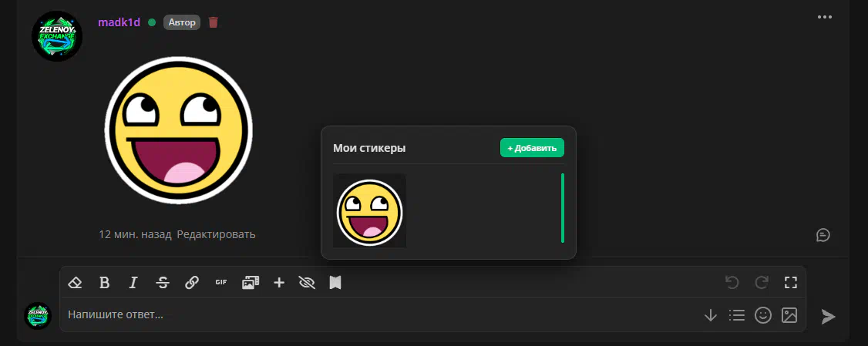Open the list options in reply field
The height and width of the screenshot is (346, 868).
coord(737,315)
